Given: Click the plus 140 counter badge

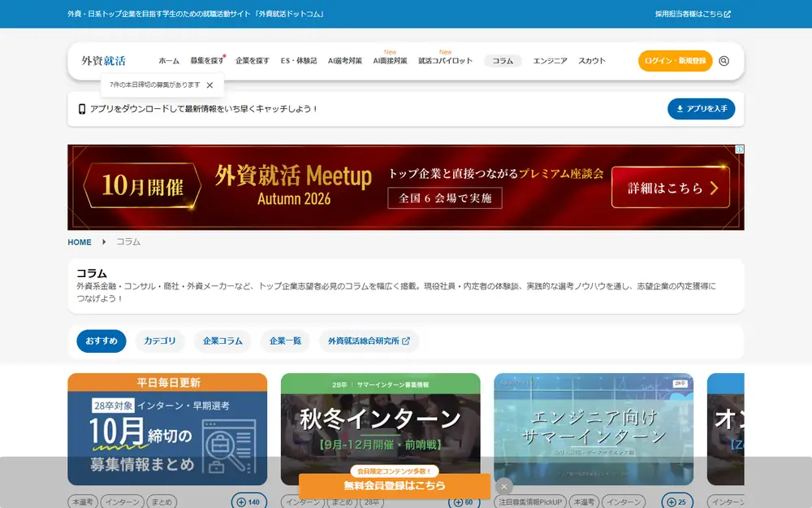Looking at the screenshot, I should [x=249, y=501].
